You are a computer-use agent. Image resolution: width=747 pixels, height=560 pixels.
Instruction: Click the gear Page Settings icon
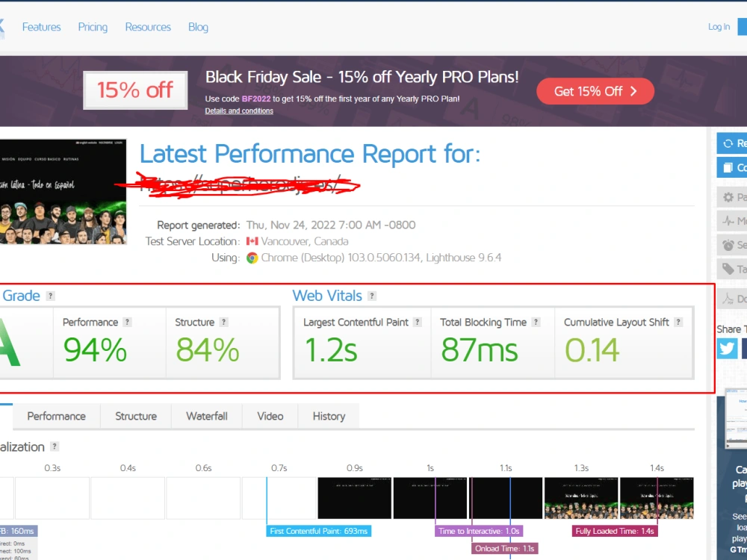[x=728, y=197]
